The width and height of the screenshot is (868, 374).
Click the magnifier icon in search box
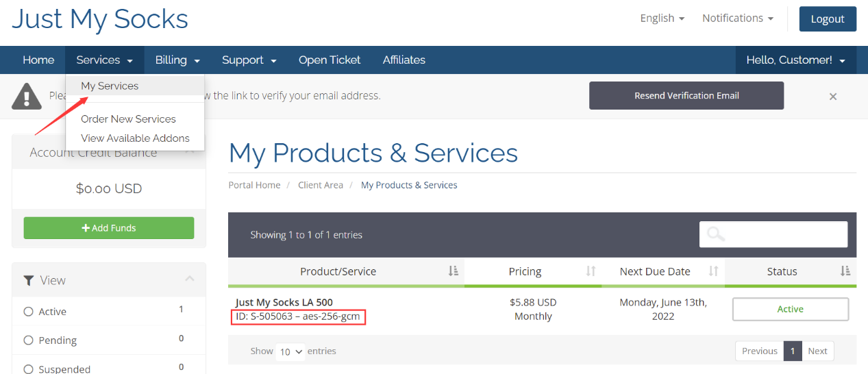point(716,234)
